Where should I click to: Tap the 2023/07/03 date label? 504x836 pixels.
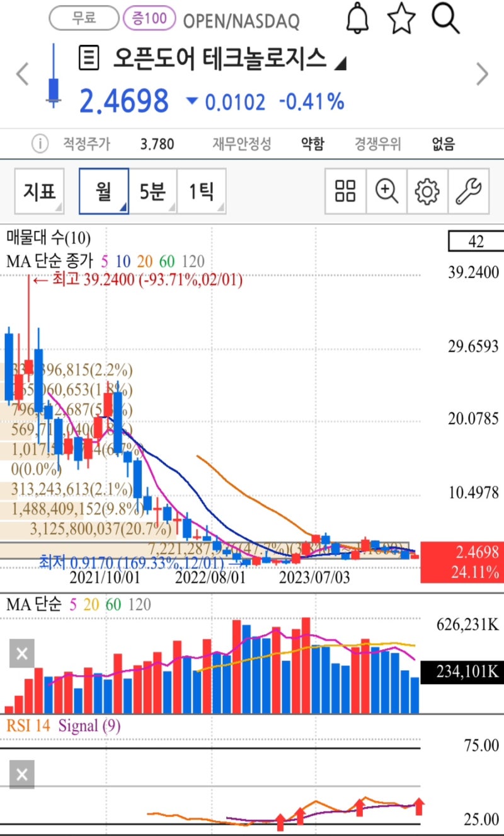click(314, 577)
